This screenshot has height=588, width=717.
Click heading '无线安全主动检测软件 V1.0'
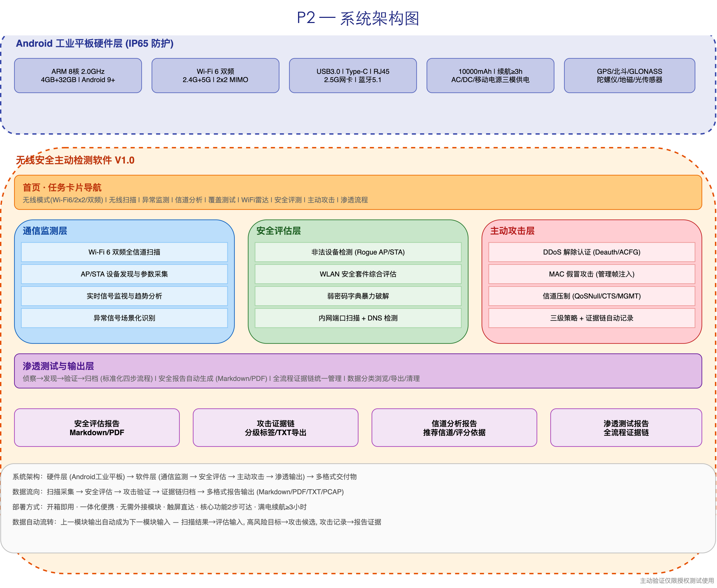click(75, 160)
